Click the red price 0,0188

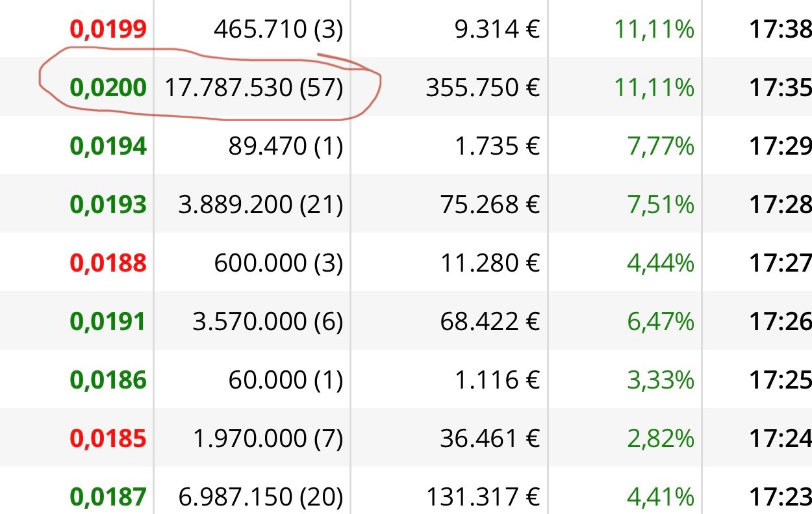108,263
